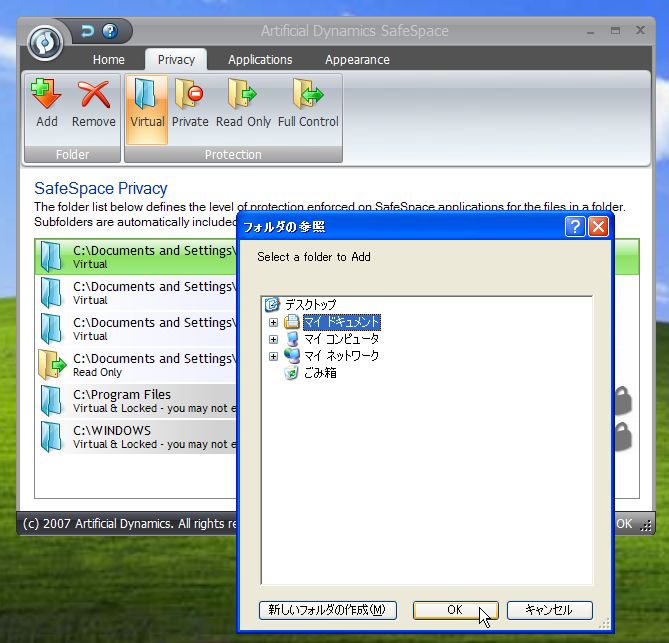669x643 pixels.
Task: Click the blue undo arrow icon
Action: click(87, 31)
